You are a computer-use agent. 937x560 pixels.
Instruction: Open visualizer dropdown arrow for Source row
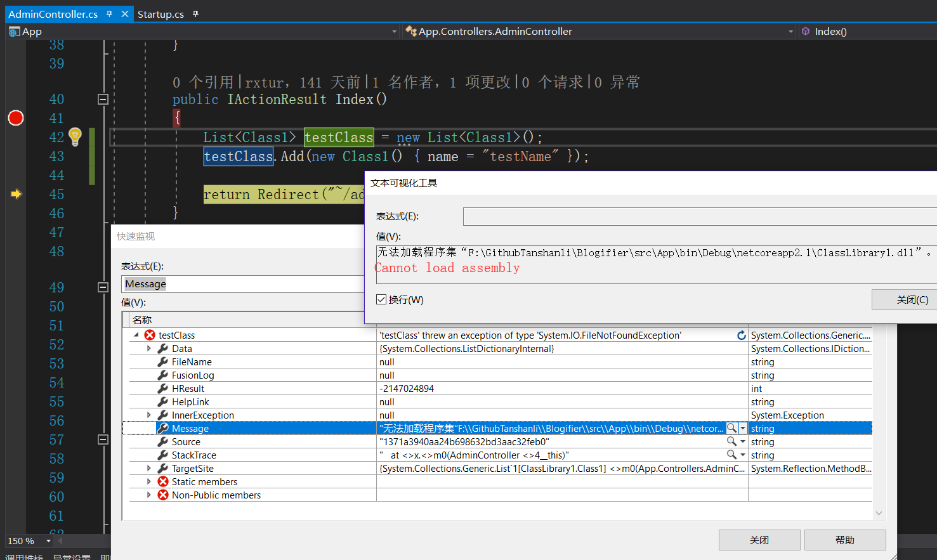(x=743, y=441)
